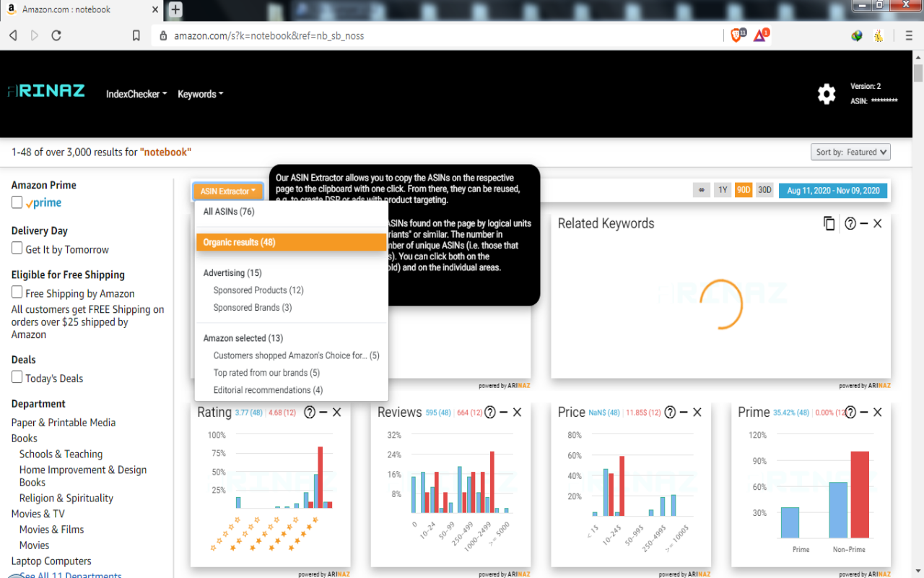Screen dimensions: 924x578
Task: Open help for Prime widget
Action: (x=850, y=412)
